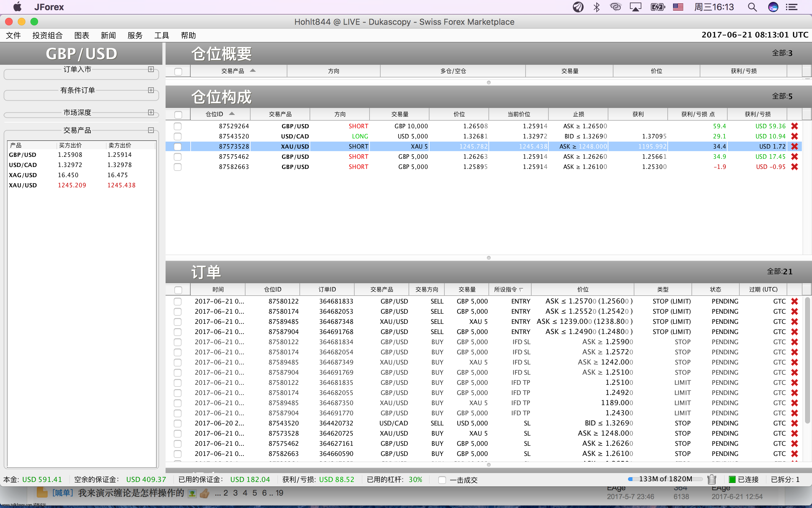Enable 一击成交 one-click trading checkbox
812x508 pixels.
[442, 480]
